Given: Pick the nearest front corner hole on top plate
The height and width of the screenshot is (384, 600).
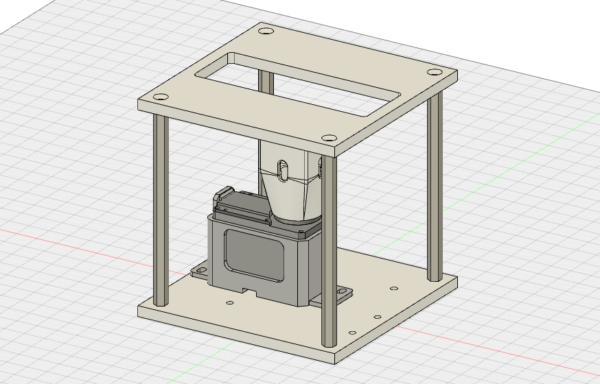Looking at the screenshot, I should click(329, 138).
